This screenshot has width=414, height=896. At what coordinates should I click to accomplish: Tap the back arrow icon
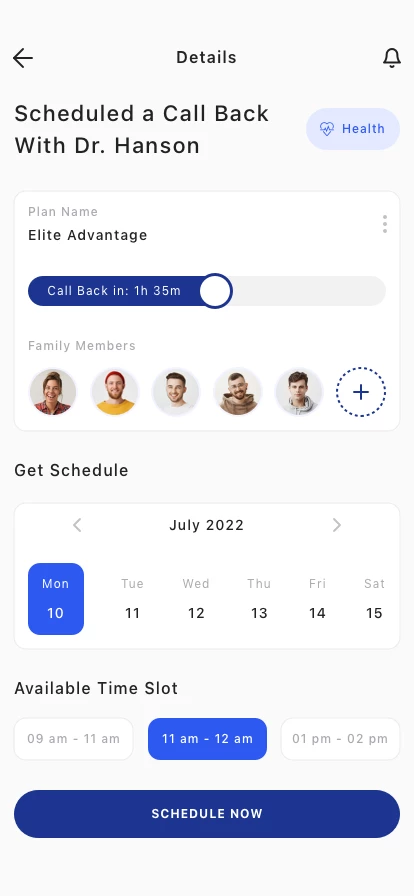[23, 58]
